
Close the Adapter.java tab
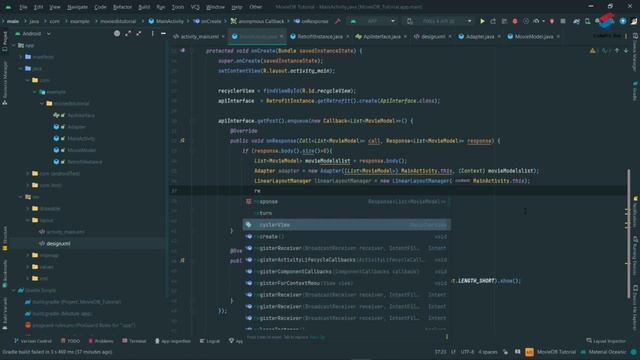tap(499, 37)
